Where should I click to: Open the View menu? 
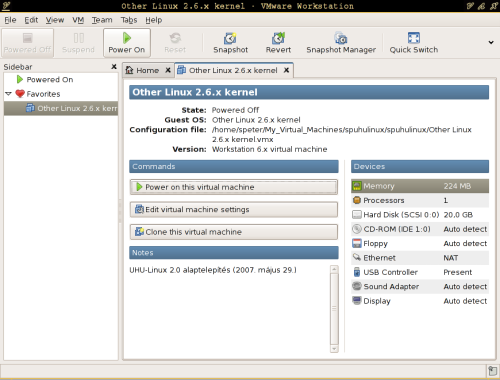[55, 20]
